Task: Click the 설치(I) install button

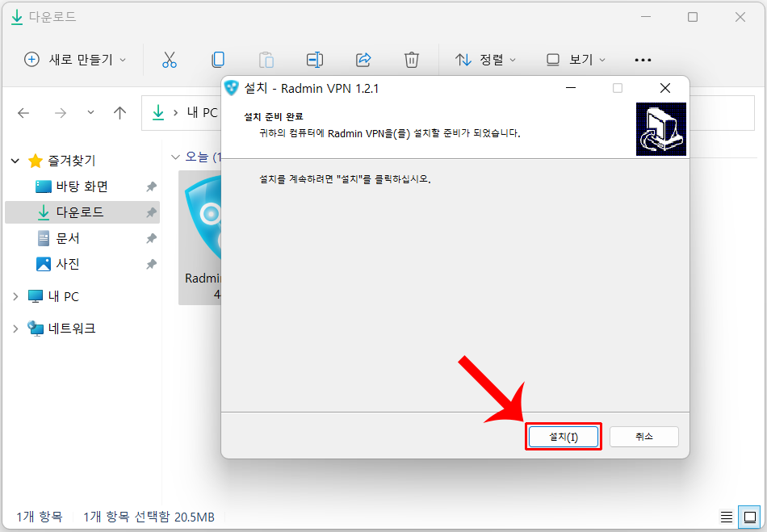Action: click(564, 437)
